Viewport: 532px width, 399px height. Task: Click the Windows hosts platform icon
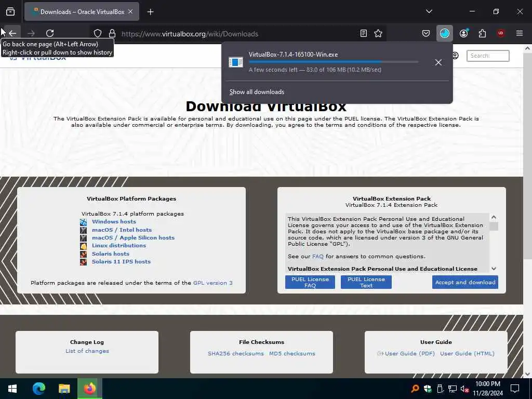(x=83, y=222)
